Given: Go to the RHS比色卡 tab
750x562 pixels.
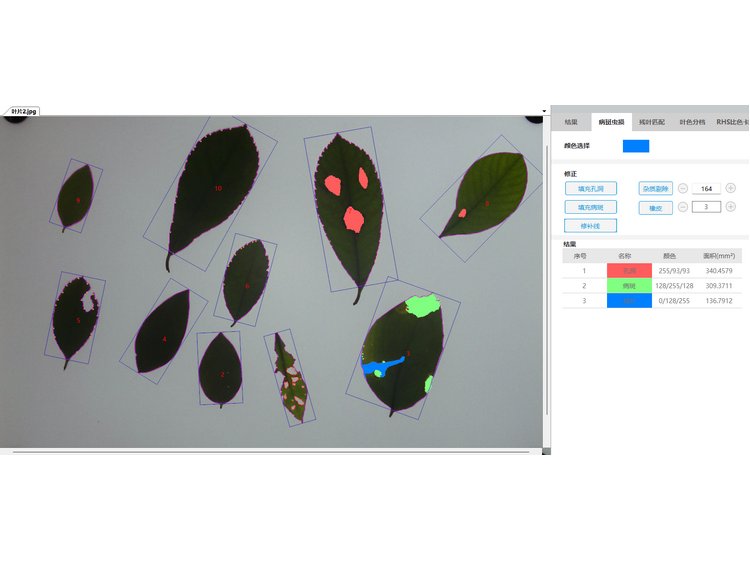Looking at the screenshot, I should pyautogui.click(x=732, y=122).
